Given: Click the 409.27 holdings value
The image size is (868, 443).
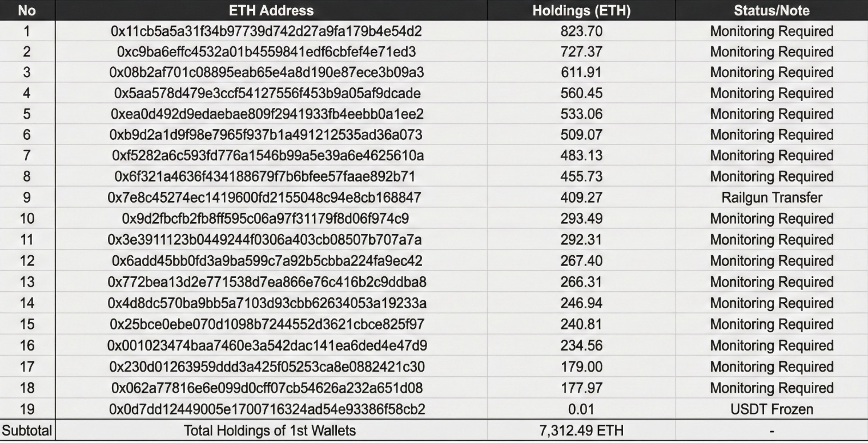Looking at the screenshot, I should tap(581, 198).
